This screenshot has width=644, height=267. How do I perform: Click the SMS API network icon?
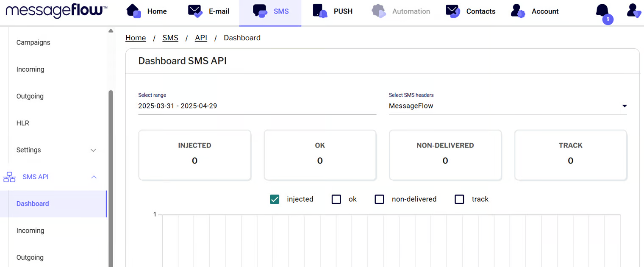click(9, 177)
